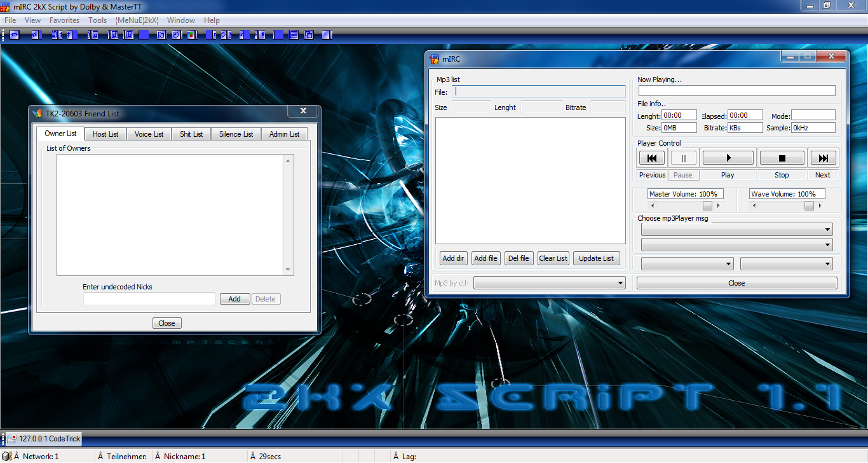Screen dimensions: 868x463
Task: Click the Elapsed field showing 00:00
Action: click(x=747, y=115)
